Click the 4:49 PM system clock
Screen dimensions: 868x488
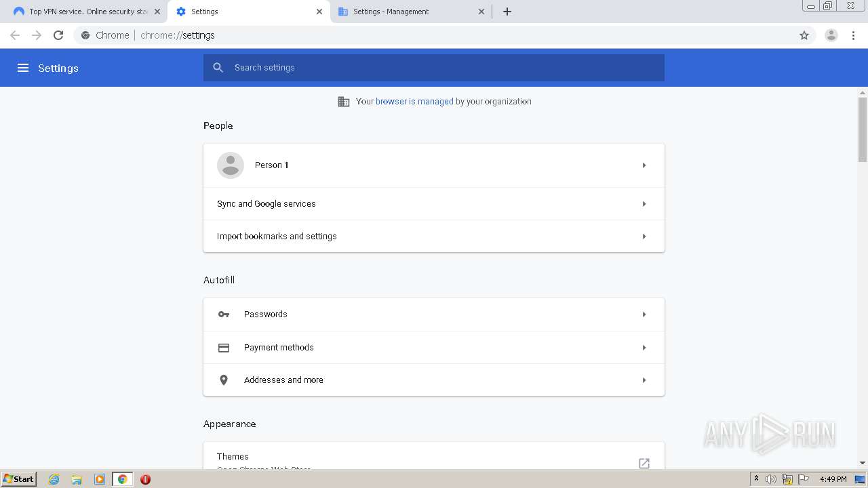833,479
